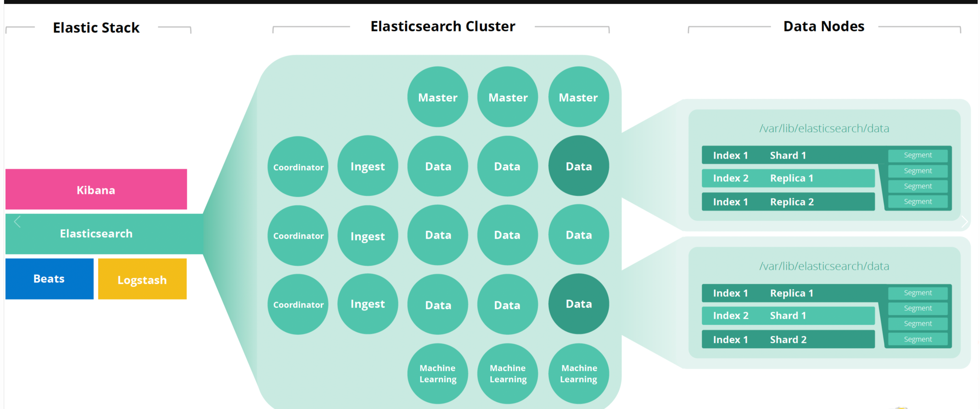This screenshot has height=409, width=980.
Task: Select the blue Beats box
Action: pyautogui.click(x=50, y=279)
